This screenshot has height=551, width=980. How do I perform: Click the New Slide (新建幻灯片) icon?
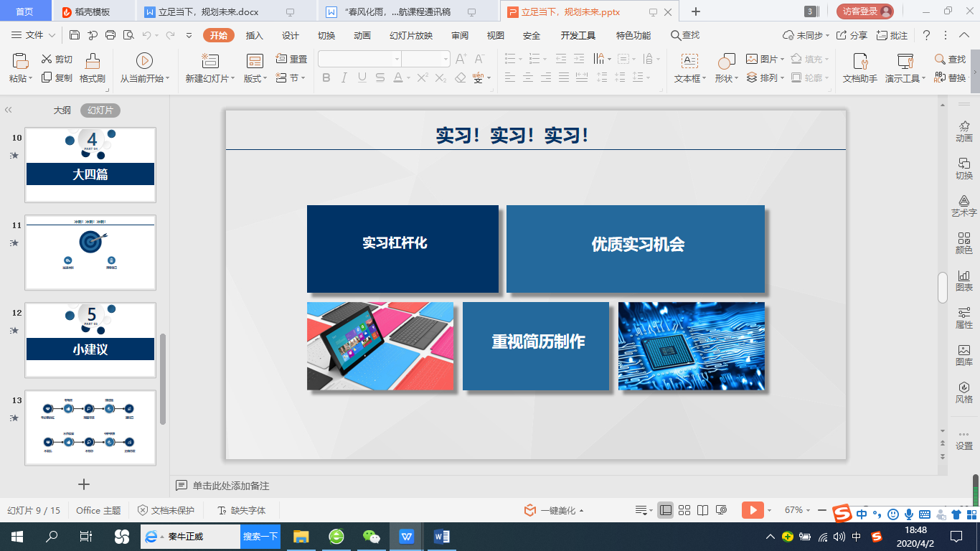[x=210, y=61]
